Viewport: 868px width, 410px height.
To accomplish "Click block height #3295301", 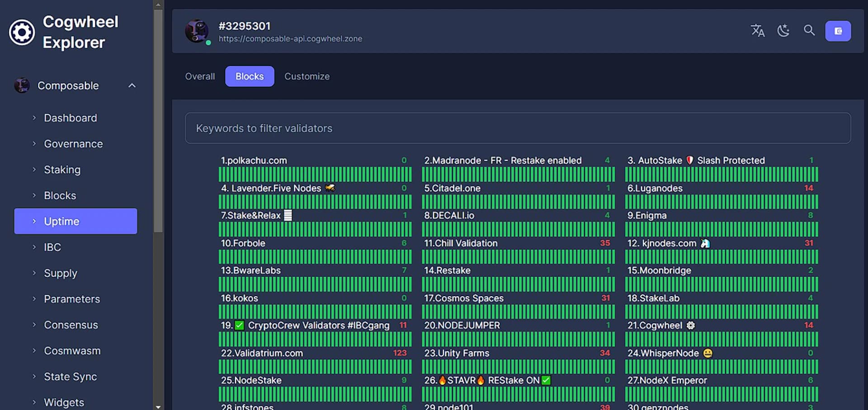I will click(x=245, y=26).
